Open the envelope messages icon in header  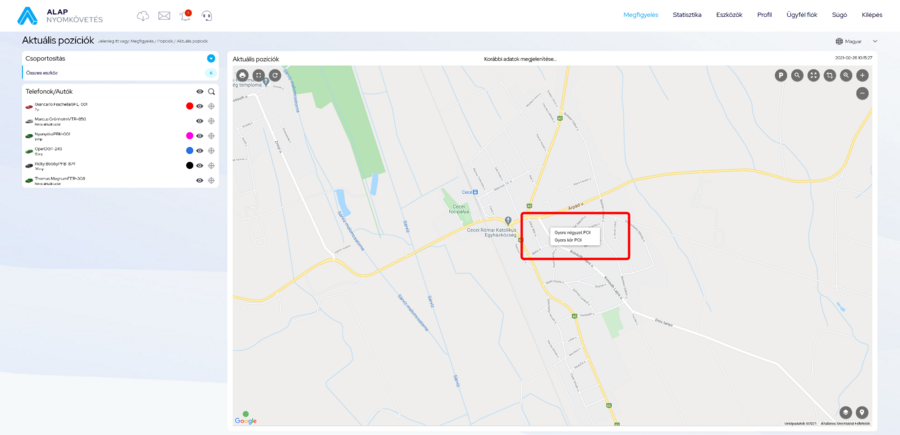click(164, 16)
